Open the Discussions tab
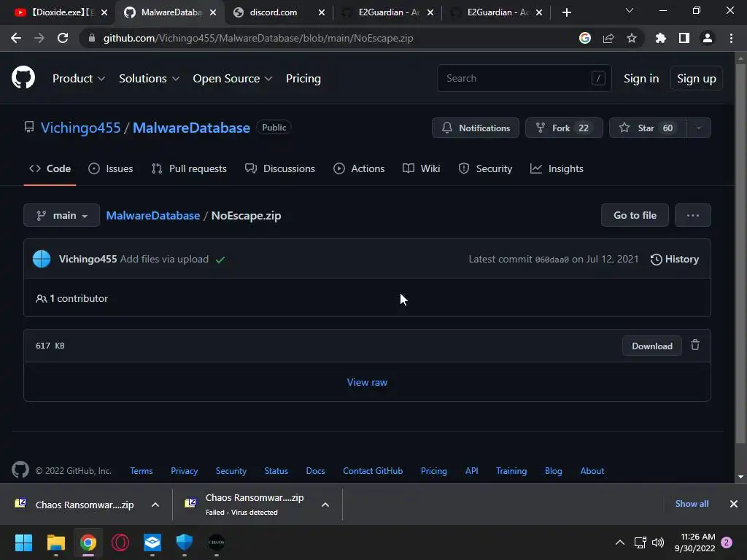This screenshot has height=560, width=747. (280, 168)
